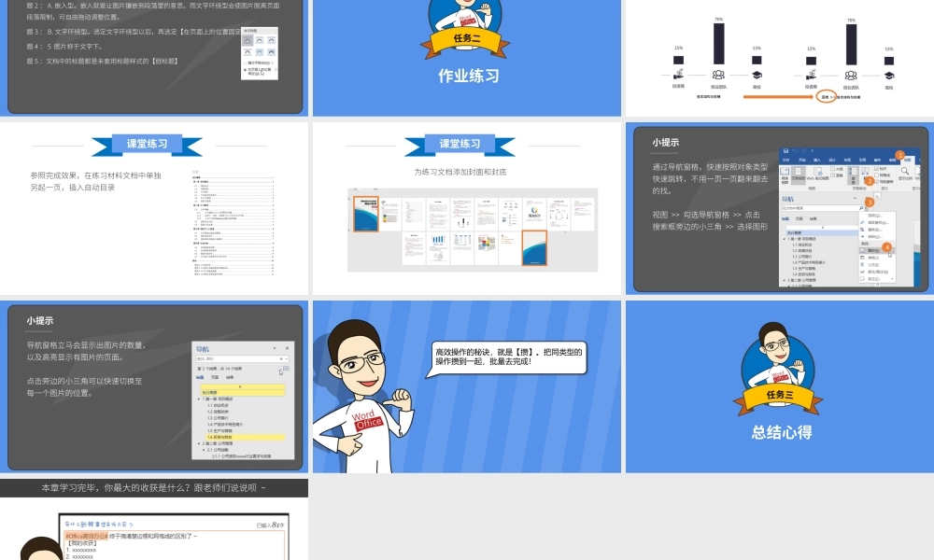Viewport: 934px width, 560px height.
Task: Click the orange number 1 step marker
Action: coord(899,155)
